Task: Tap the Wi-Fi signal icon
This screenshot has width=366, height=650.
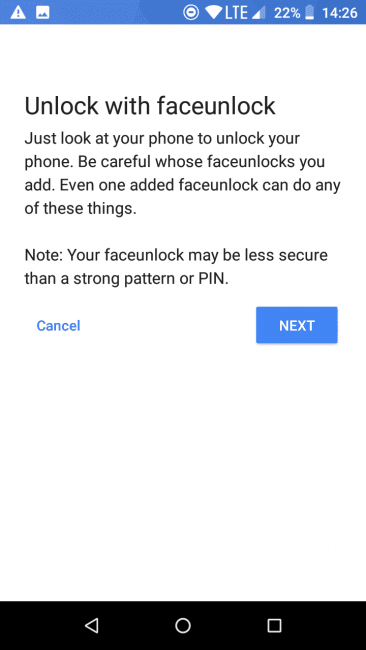Action: pos(213,13)
